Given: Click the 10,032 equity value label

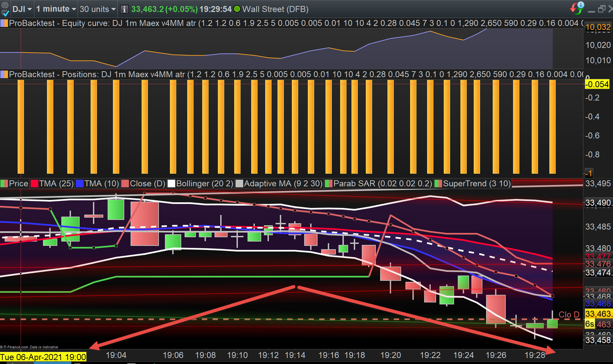Looking at the screenshot, I should click(x=598, y=27).
